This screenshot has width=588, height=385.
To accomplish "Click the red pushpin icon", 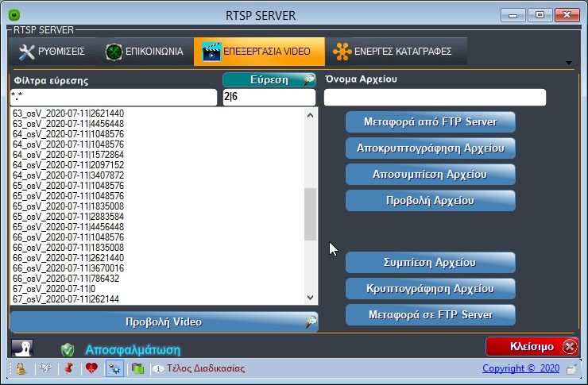I will [69, 368].
